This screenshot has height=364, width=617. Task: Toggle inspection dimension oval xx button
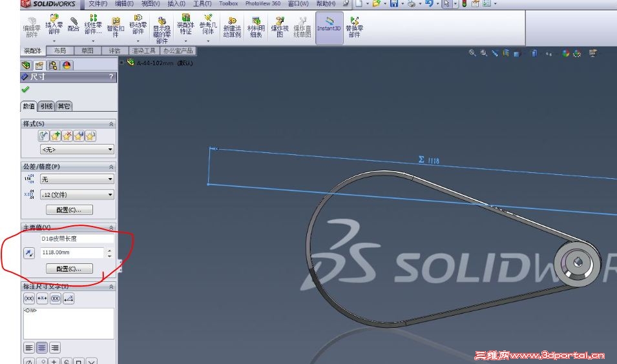point(56,298)
